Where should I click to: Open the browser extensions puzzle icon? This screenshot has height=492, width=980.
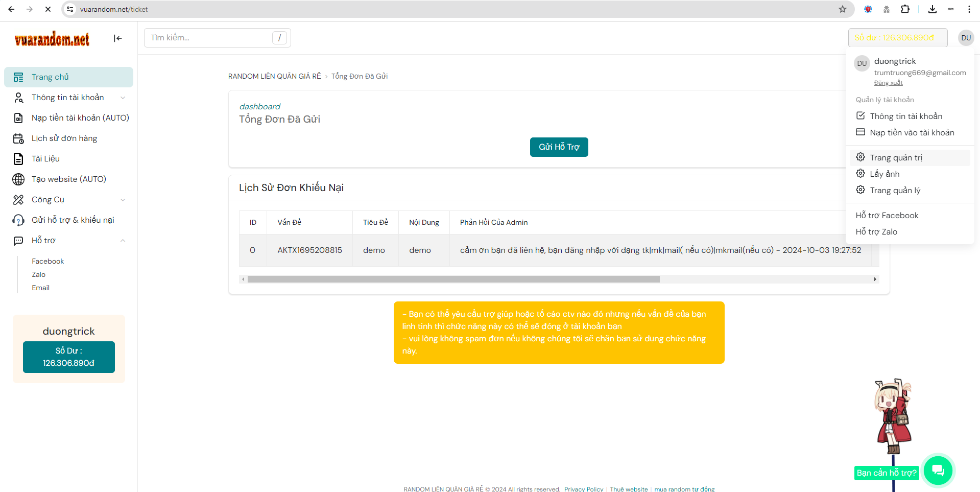click(x=905, y=9)
